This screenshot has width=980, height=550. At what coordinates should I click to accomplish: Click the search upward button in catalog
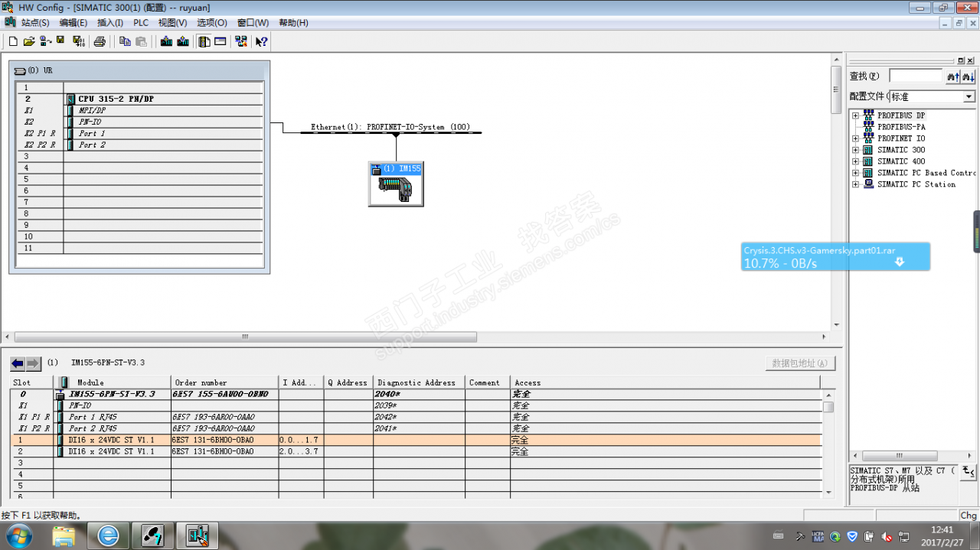[x=953, y=76]
